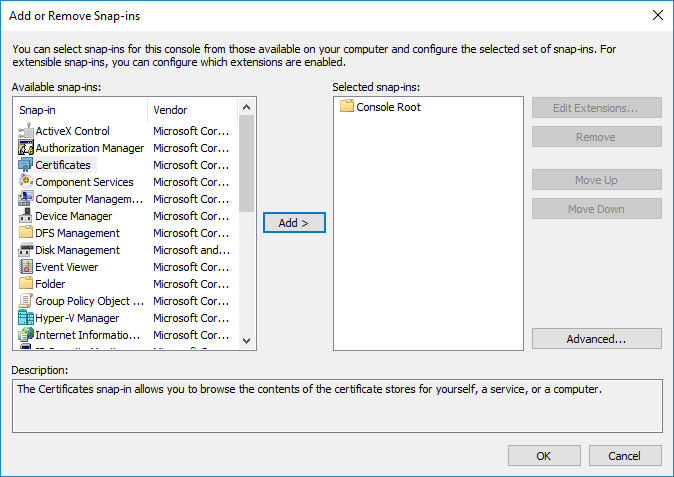Click the Group Policy Object icon

pos(26,301)
